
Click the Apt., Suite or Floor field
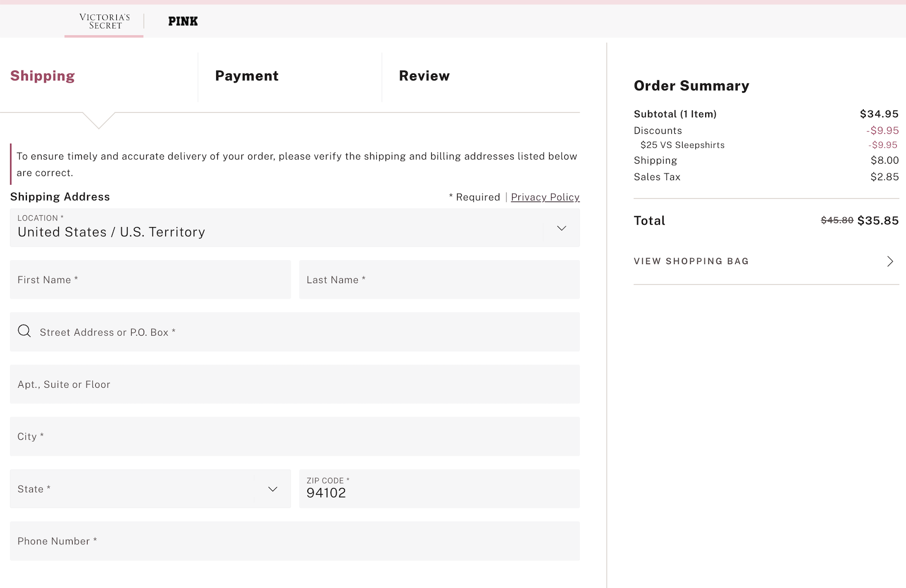pos(294,384)
